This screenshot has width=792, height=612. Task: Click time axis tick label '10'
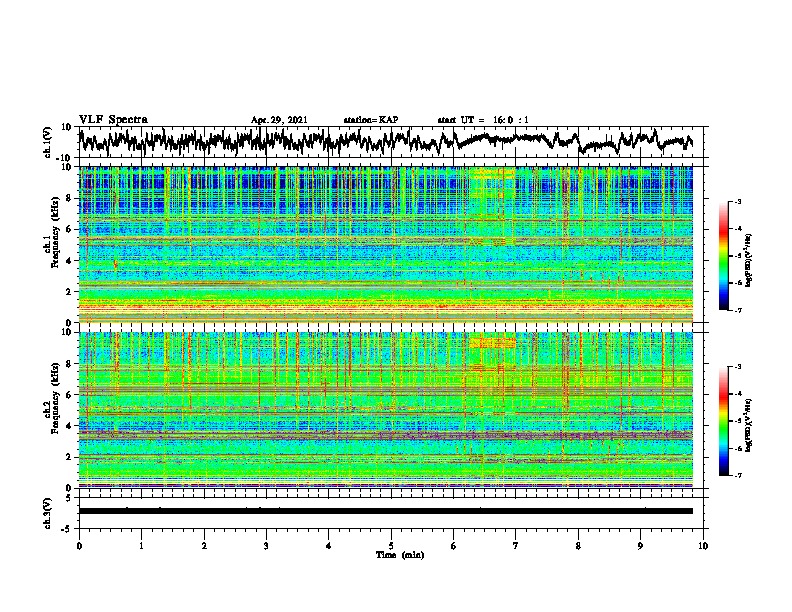point(703,546)
